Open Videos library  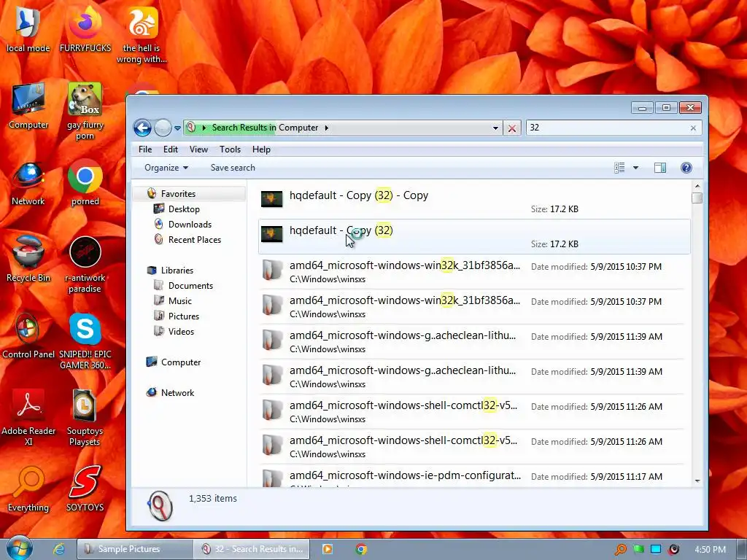pos(181,332)
